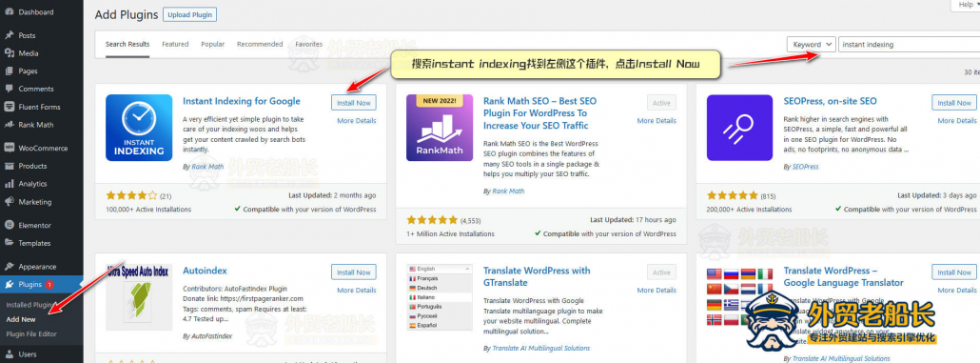Click the Appearance brush icon
This screenshot has height=363, width=980.
click(x=10, y=267)
